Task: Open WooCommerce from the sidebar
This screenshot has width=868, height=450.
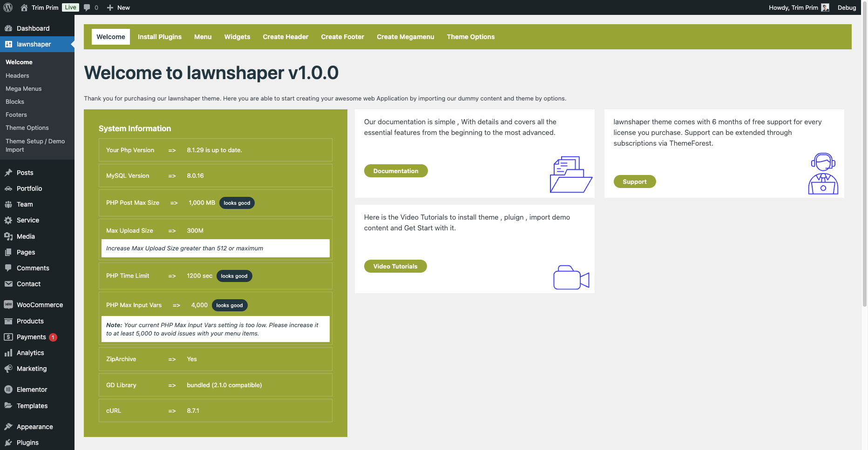Action: point(40,305)
